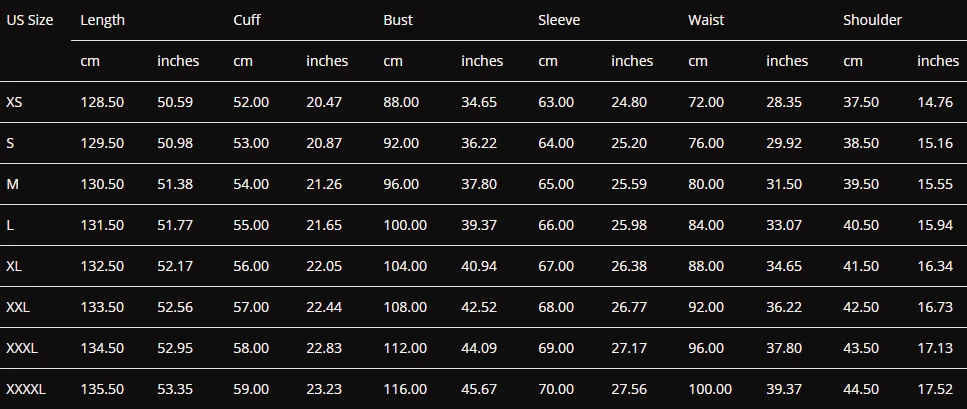Select bust value 100.00 in L row
This screenshot has height=409, width=967.
tap(405, 225)
